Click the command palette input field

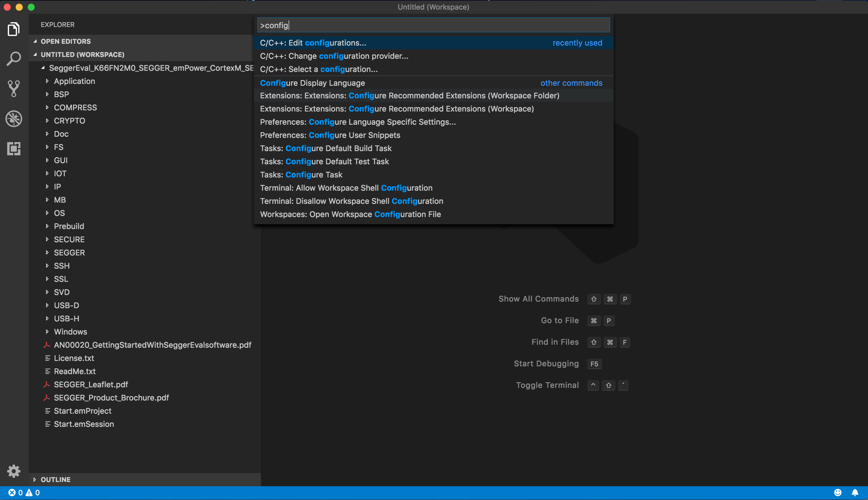pyautogui.click(x=433, y=25)
